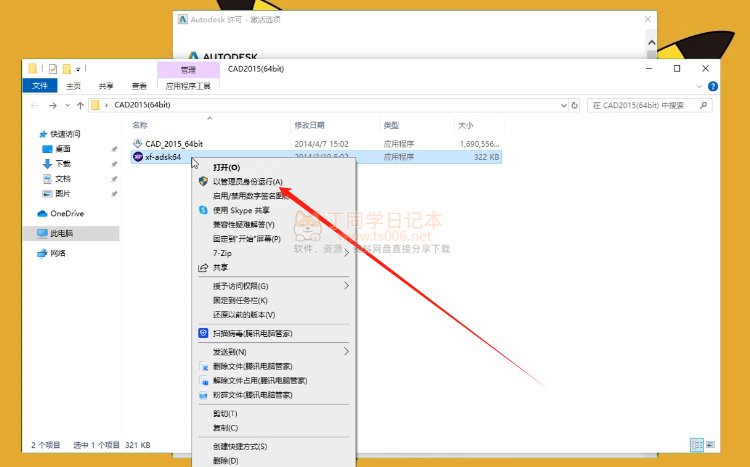Open the 共享 ribbon tab
The width and height of the screenshot is (750, 467).
click(x=106, y=86)
